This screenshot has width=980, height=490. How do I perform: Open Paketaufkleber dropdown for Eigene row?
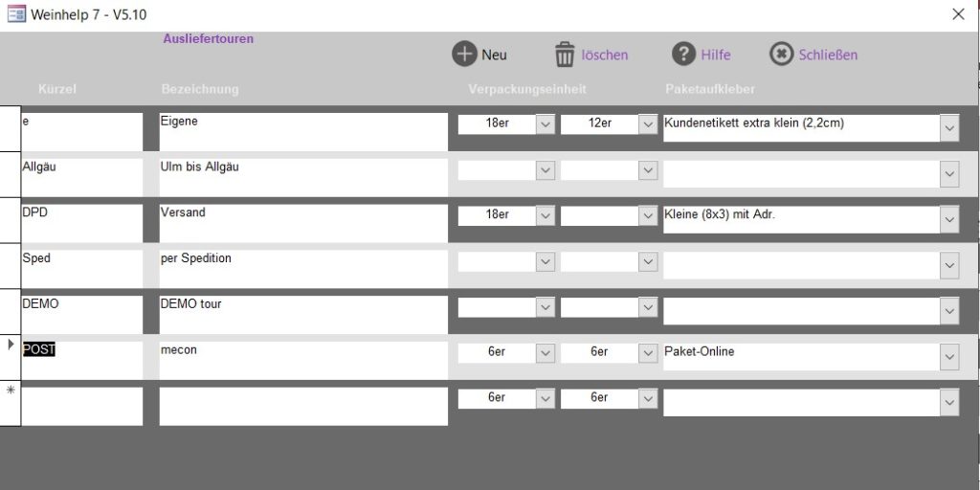[x=948, y=128]
